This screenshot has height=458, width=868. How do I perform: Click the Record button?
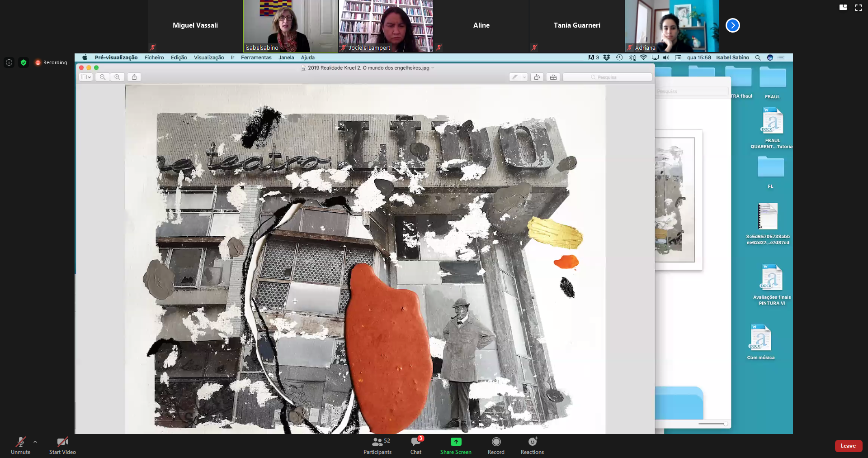[x=496, y=445]
